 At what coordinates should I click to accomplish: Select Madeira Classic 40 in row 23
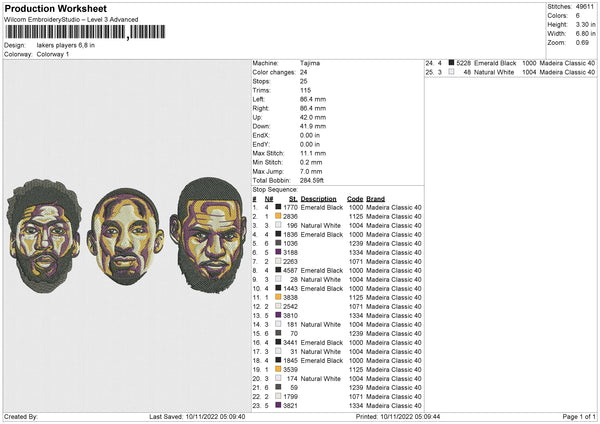click(x=394, y=406)
